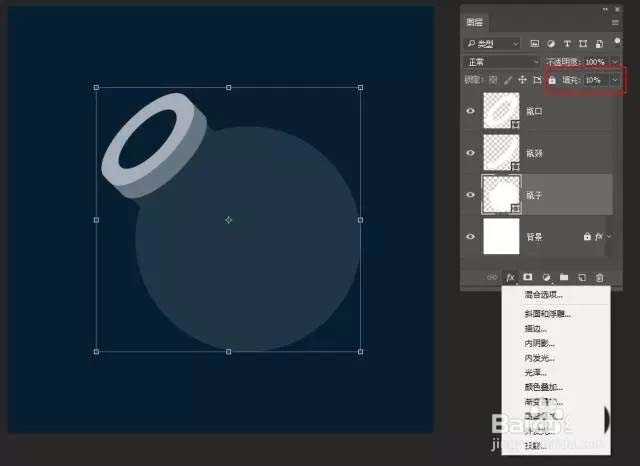Screen dimensions: 640x466
Task: Choose 混合选项 from the fx menu
Action: point(543,295)
